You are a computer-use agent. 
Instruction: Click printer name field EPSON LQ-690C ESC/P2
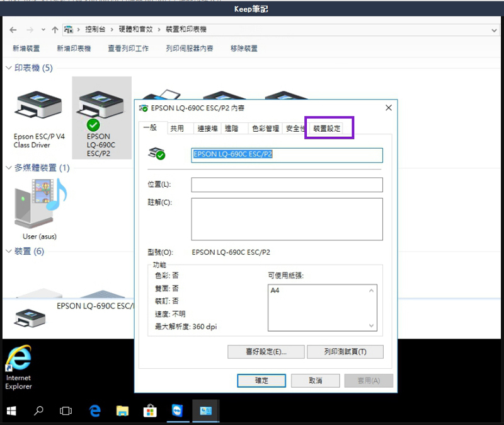(x=287, y=155)
